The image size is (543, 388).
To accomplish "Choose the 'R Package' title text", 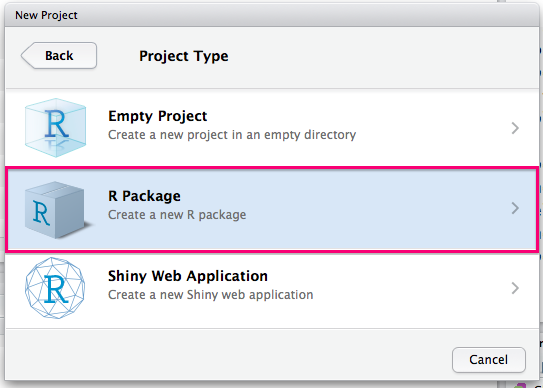I will [x=144, y=196].
